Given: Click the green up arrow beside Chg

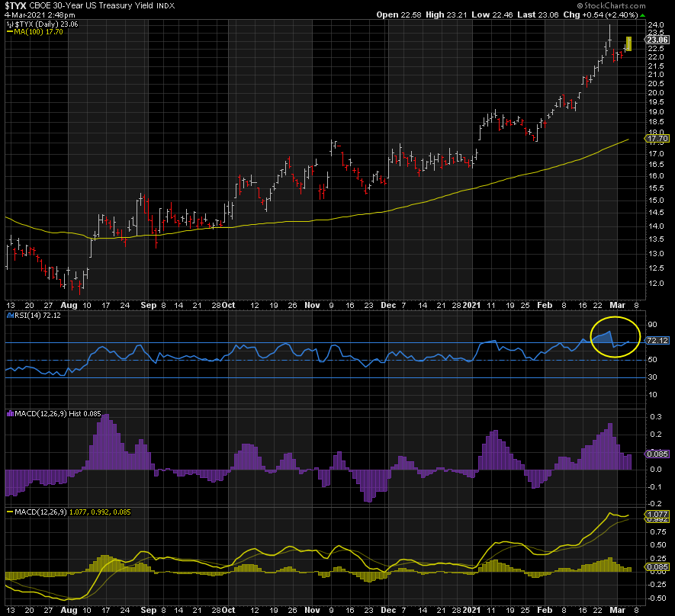Looking at the screenshot, I should tap(642, 14).
